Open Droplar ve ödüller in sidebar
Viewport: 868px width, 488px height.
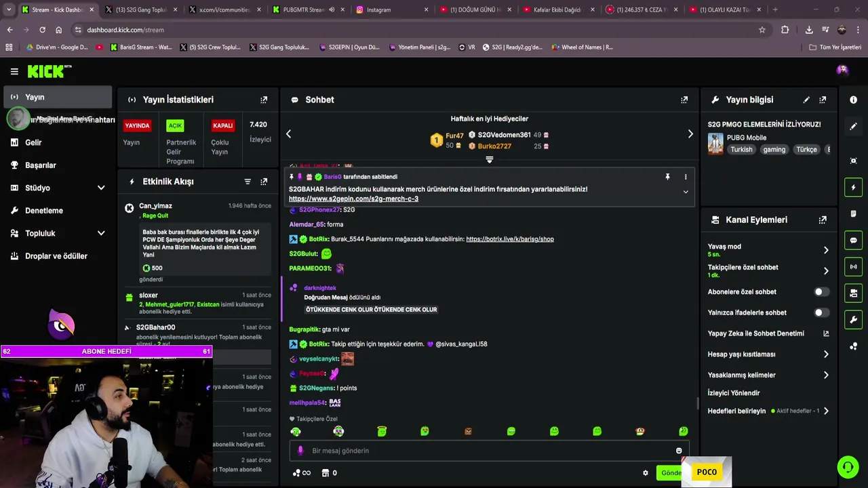(57, 256)
